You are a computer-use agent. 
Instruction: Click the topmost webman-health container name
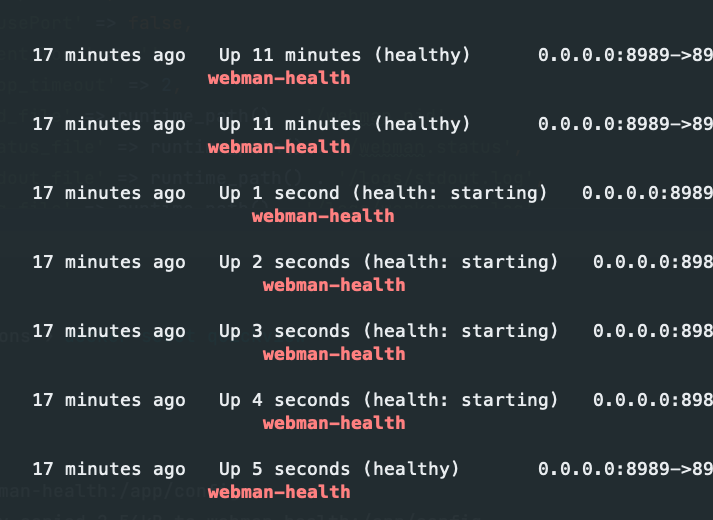(x=279, y=78)
